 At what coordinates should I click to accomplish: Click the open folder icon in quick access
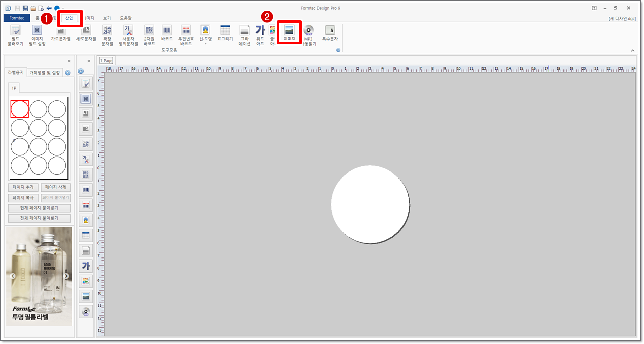tap(33, 8)
